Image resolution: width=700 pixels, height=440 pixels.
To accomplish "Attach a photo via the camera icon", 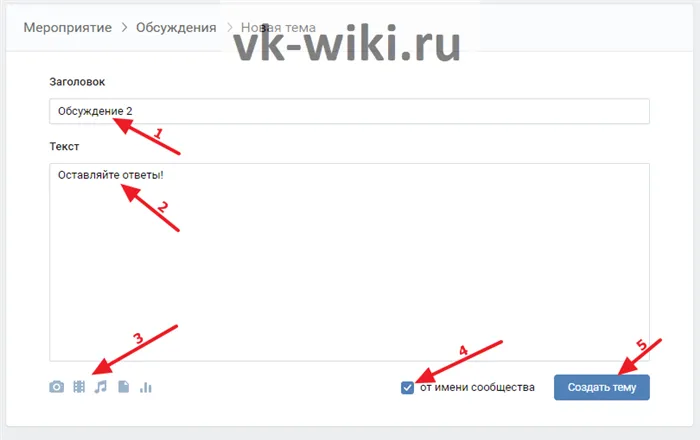I will pos(56,387).
